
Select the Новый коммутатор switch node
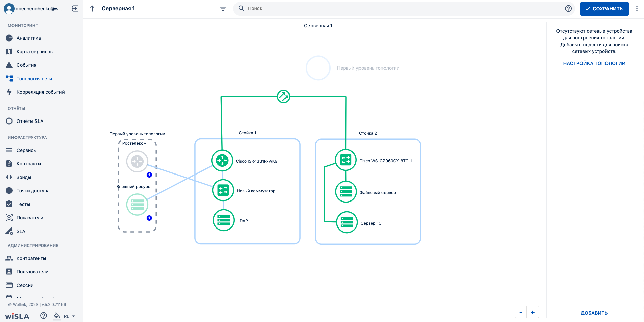click(x=223, y=190)
